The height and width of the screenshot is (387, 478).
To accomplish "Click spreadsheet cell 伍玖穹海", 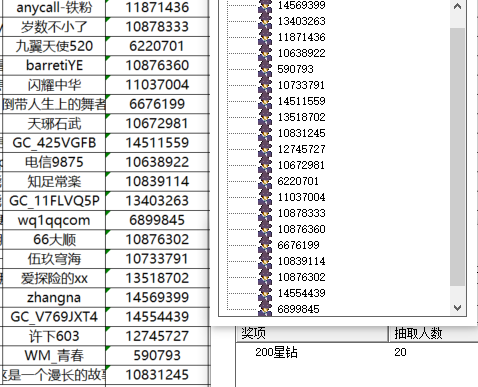I will pyautogui.click(x=54, y=259).
